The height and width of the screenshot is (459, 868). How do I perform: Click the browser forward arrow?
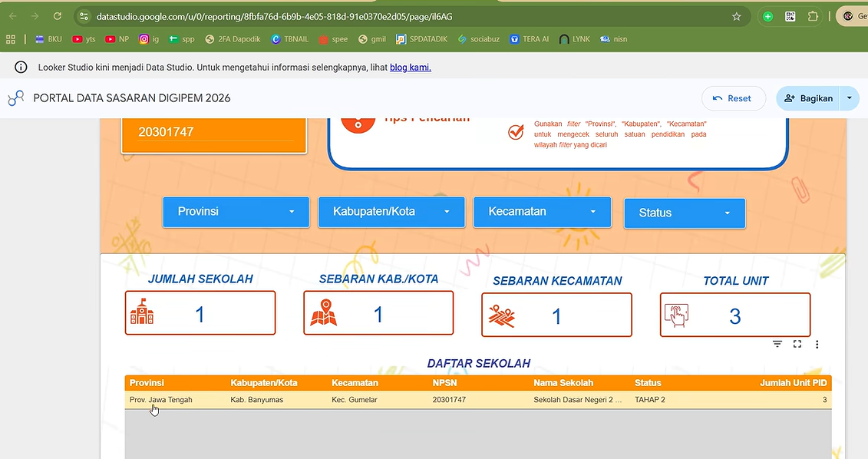click(35, 16)
